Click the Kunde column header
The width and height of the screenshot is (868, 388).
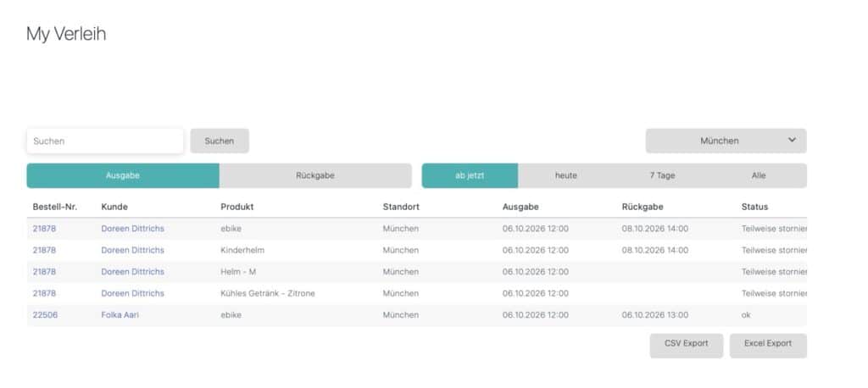click(114, 207)
